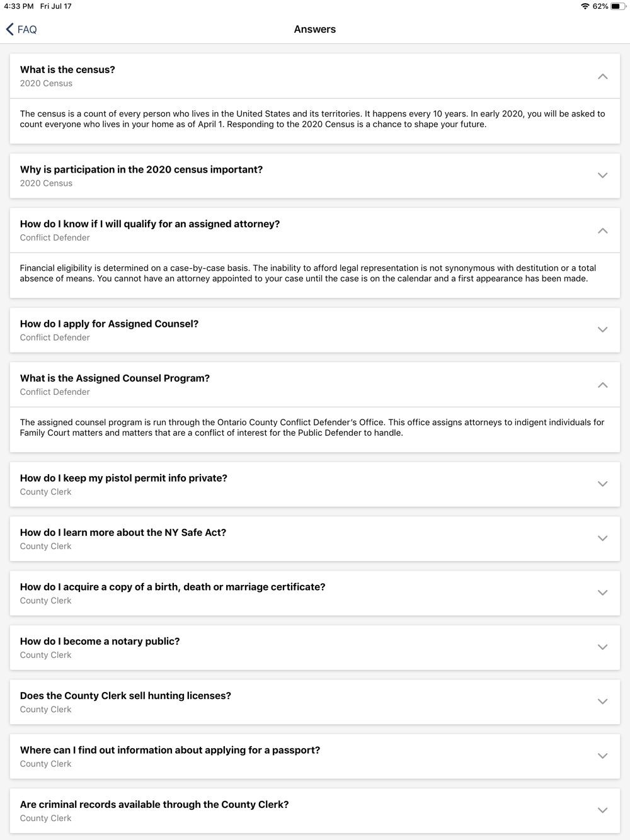Expand 'How do I apply for Assigned Counsel?' chevron
630x840 pixels.
pyautogui.click(x=602, y=330)
